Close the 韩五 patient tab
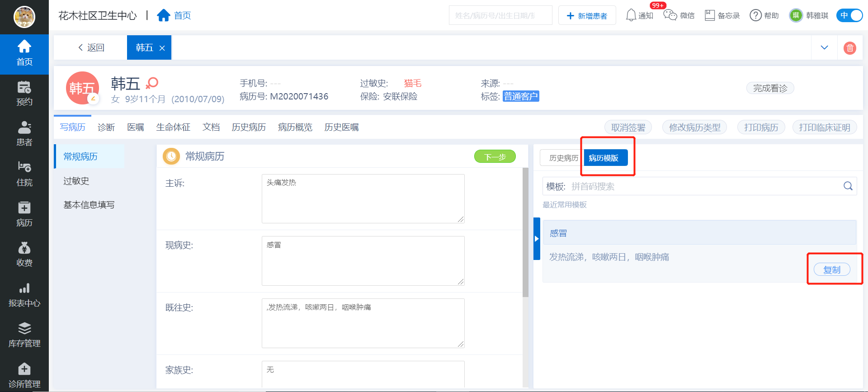The width and height of the screenshot is (868, 392). [x=162, y=48]
